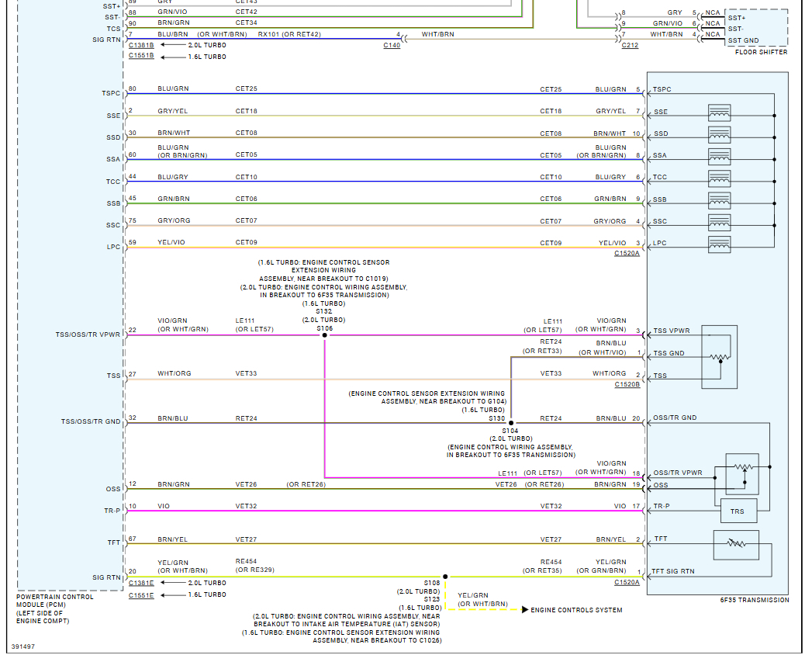Image resolution: width=812 pixels, height=655 pixels.
Task: Click the SSC solenoid coil symbol
Action: [x=719, y=222]
